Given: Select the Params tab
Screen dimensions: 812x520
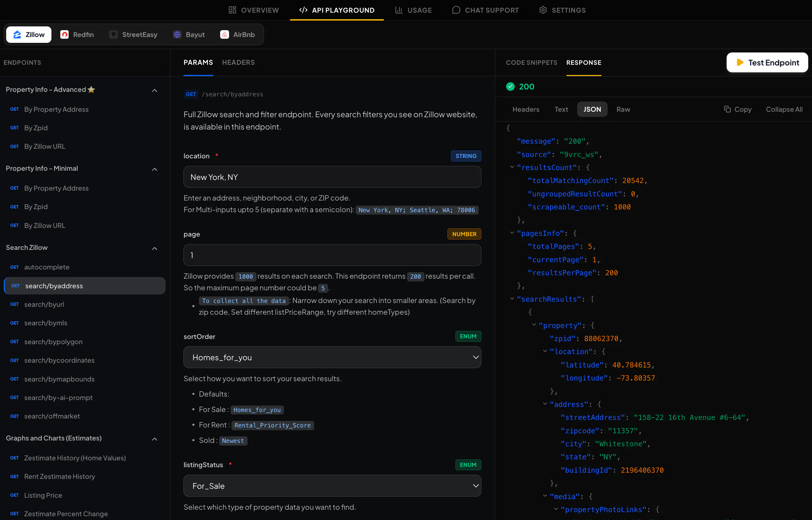Looking at the screenshot, I should [198, 62].
